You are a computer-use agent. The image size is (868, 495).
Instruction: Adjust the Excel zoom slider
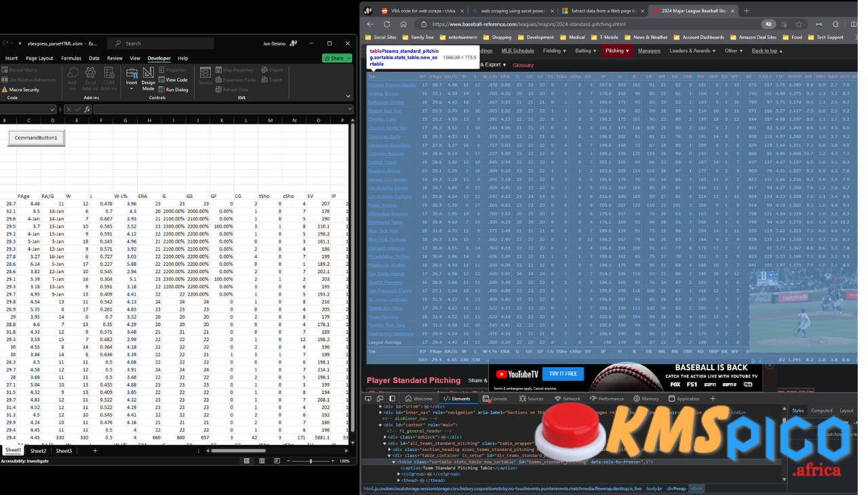point(311,461)
